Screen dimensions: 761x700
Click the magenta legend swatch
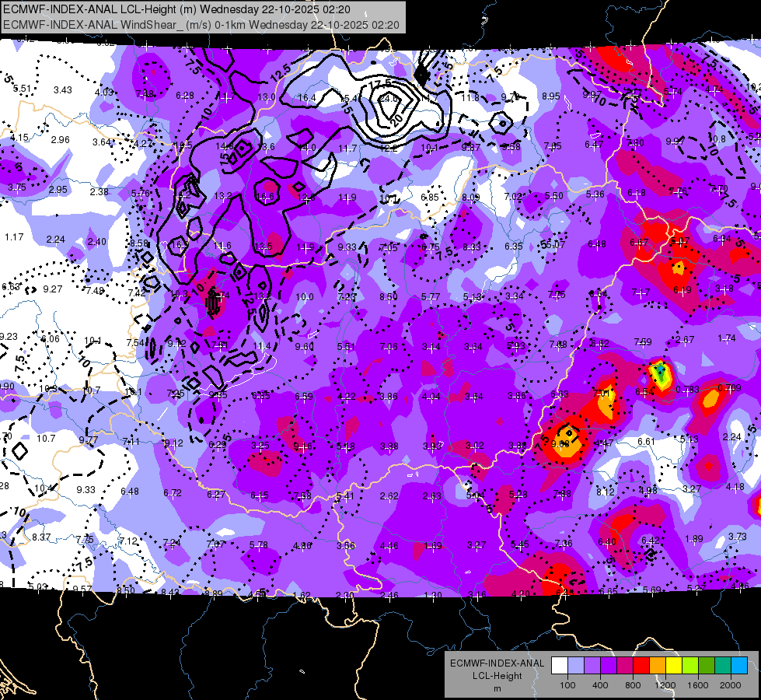pyautogui.click(x=625, y=666)
